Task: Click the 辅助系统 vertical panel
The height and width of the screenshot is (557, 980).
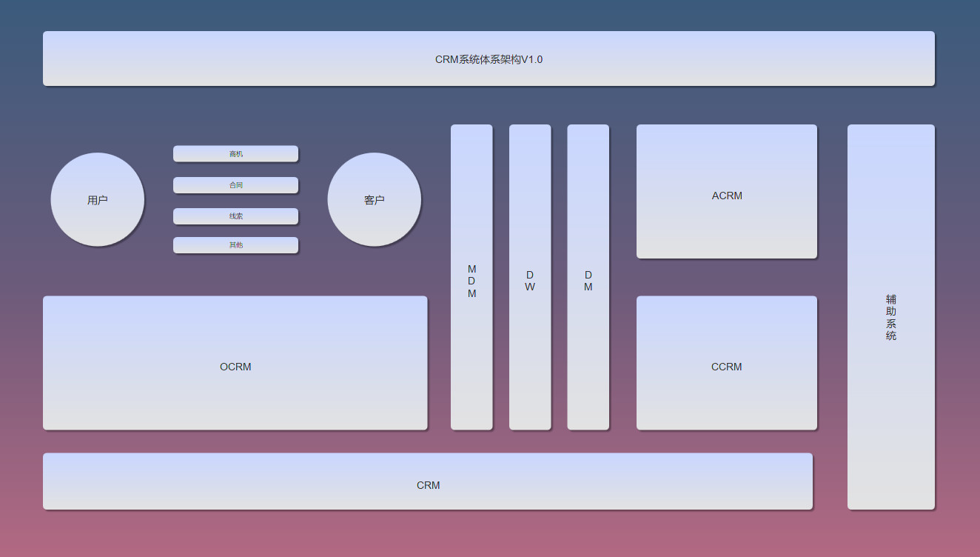Action: coord(891,317)
